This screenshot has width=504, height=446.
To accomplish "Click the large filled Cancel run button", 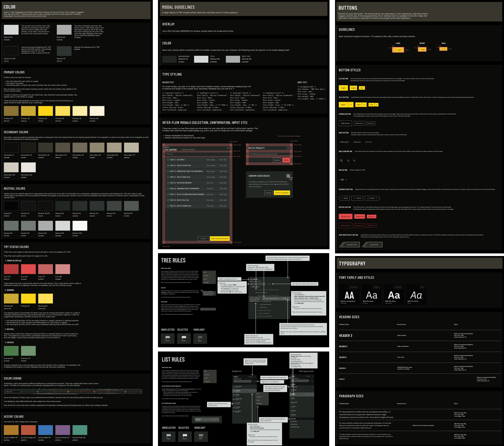I will click(346, 217).
